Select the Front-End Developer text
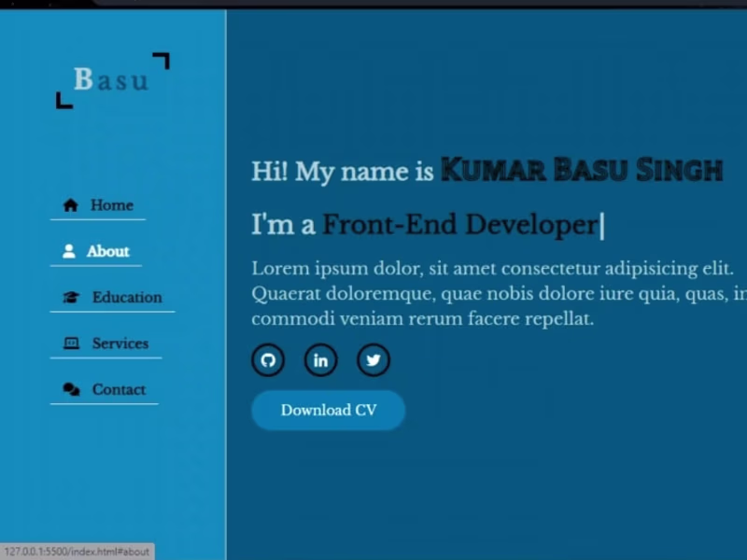Viewport: 747px width, 560px height. pos(459,224)
